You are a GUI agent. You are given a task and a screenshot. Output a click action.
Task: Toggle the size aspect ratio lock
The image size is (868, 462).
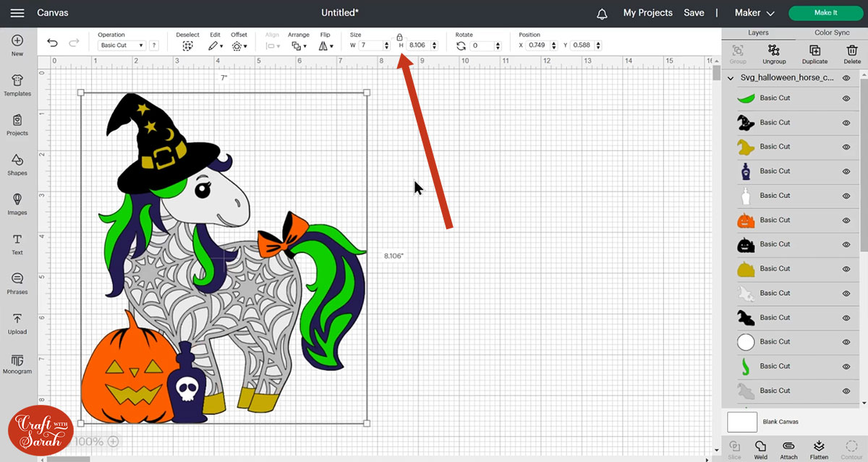399,36
